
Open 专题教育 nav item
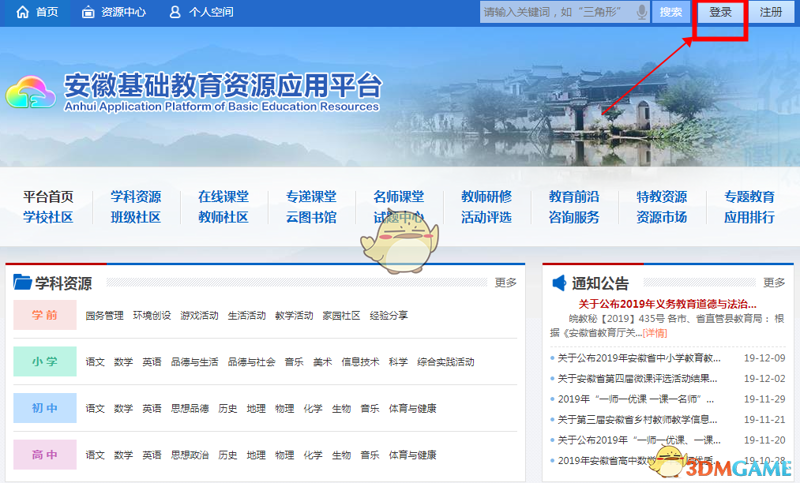click(x=749, y=196)
